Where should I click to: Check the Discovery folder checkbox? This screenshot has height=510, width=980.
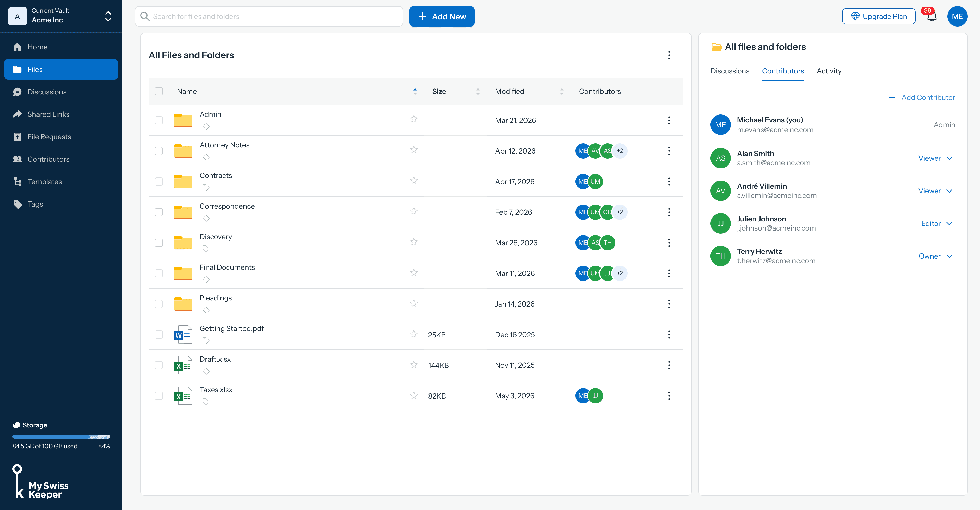tap(159, 243)
